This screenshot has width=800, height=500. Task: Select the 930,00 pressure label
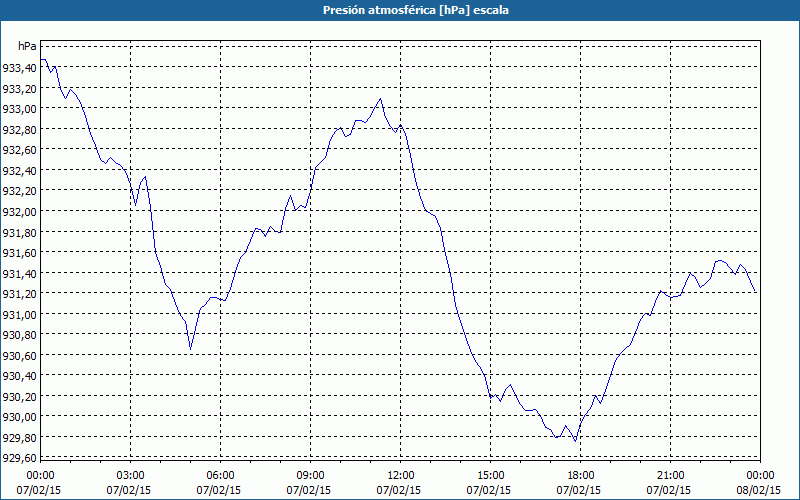coord(19,417)
